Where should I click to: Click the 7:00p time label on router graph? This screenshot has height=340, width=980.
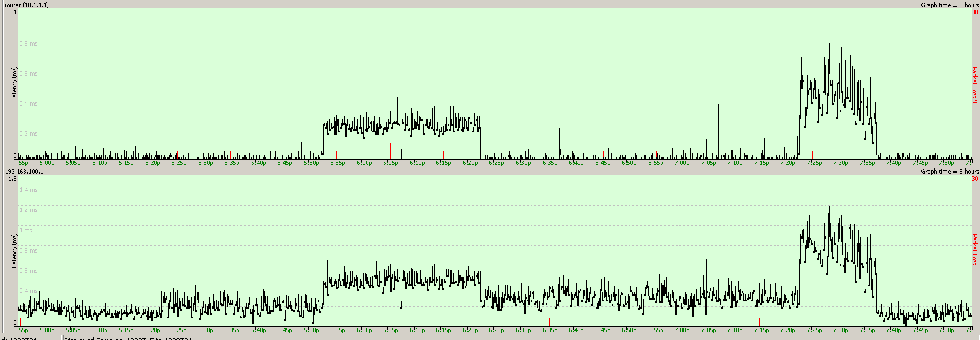(683, 163)
